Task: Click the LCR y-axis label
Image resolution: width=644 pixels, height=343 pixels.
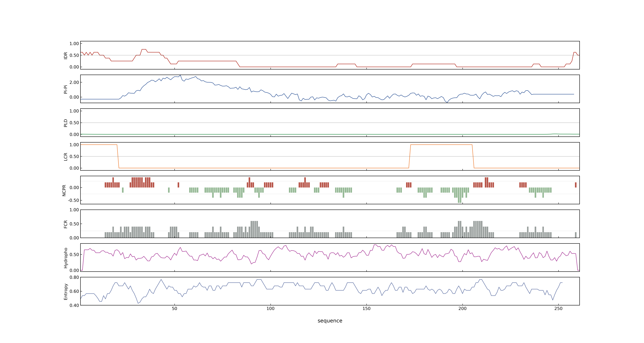Action: pyautogui.click(x=66, y=157)
